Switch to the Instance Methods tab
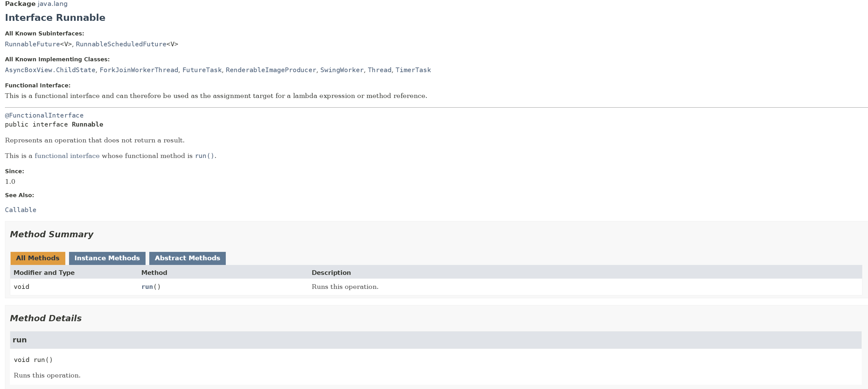The width and height of the screenshot is (868, 389). 107,258
